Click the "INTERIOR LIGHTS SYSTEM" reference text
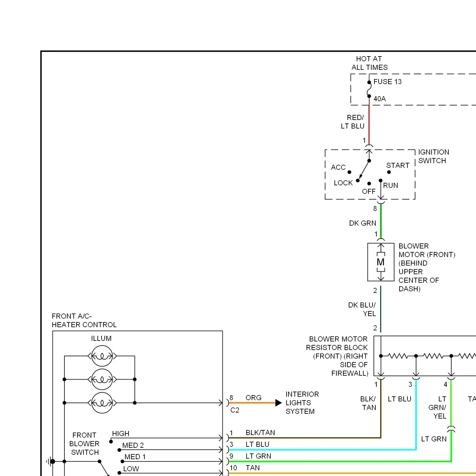This screenshot has height=476, width=476. pos(302,403)
